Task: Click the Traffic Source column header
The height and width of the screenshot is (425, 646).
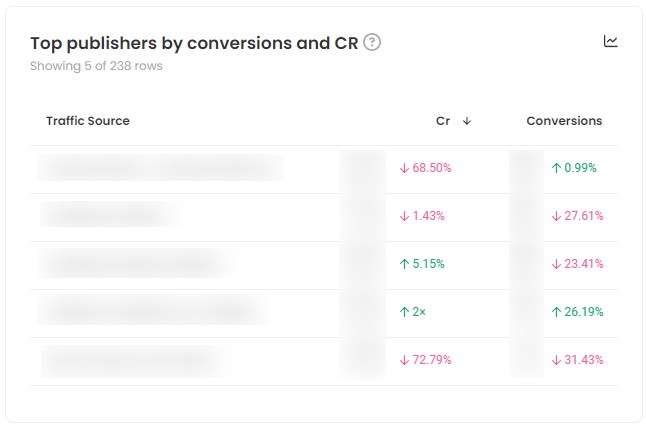Action: tap(88, 121)
